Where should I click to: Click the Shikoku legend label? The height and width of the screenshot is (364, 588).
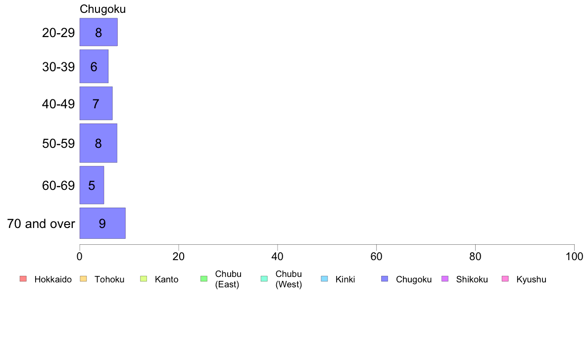click(x=472, y=279)
